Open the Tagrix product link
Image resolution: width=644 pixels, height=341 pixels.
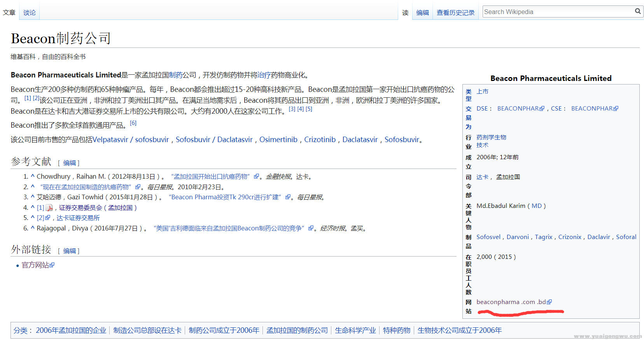544,237
